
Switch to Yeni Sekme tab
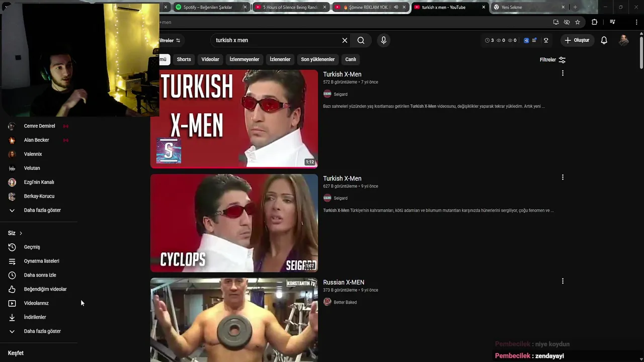coord(529,8)
